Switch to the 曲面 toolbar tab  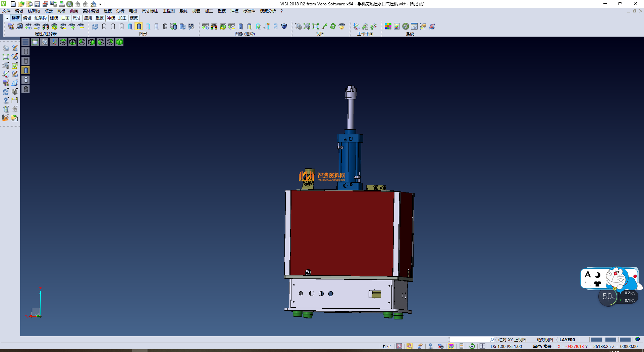[x=65, y=18]
